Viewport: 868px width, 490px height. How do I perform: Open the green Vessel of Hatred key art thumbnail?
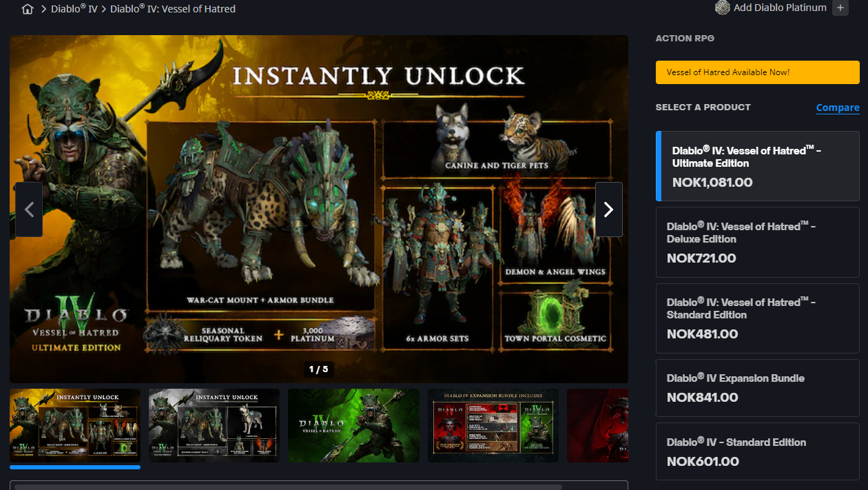[353, 426]
